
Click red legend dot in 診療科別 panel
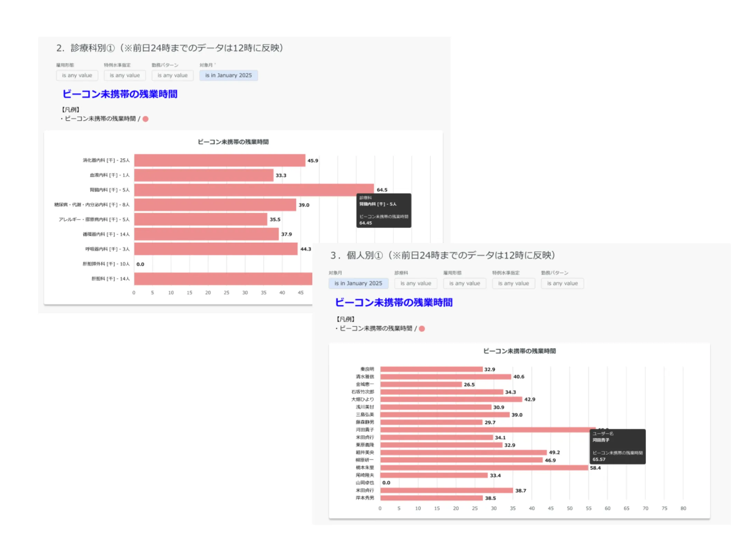[146, 119]
